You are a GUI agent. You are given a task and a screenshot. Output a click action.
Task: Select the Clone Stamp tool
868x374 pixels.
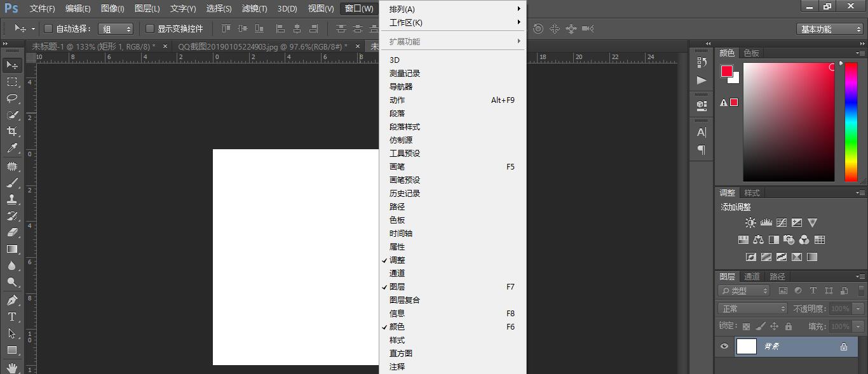[x=13, y=199]
